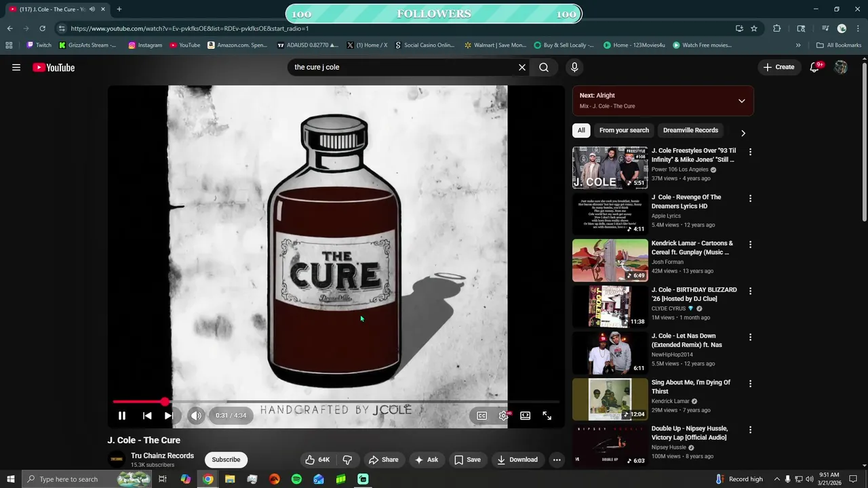Subscribe to Tru Chainz Records
This screenshot has height=488, width=868.
tap(226, 460)
